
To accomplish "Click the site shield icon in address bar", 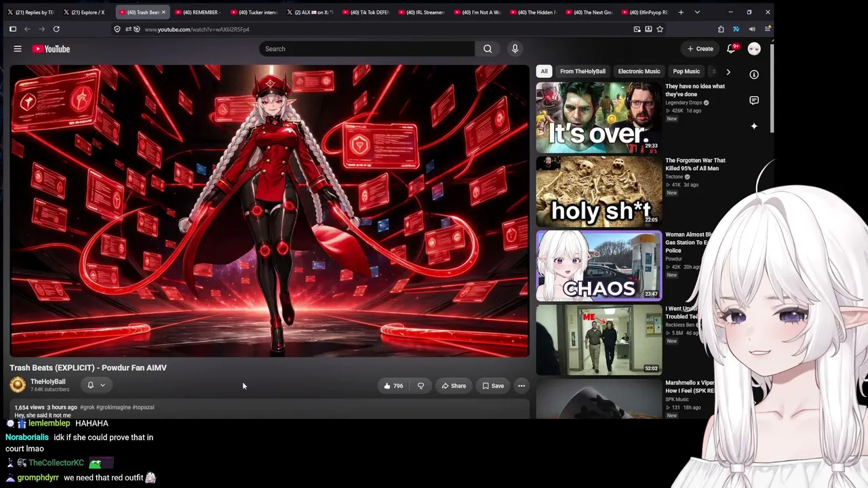I will pyautogui.click(x=117, y=29).
